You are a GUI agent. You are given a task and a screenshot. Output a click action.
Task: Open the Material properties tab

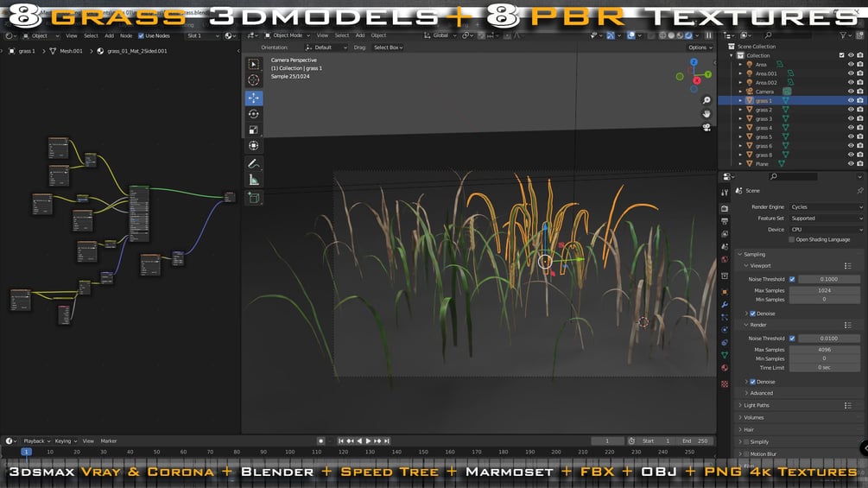coord(725,368)
